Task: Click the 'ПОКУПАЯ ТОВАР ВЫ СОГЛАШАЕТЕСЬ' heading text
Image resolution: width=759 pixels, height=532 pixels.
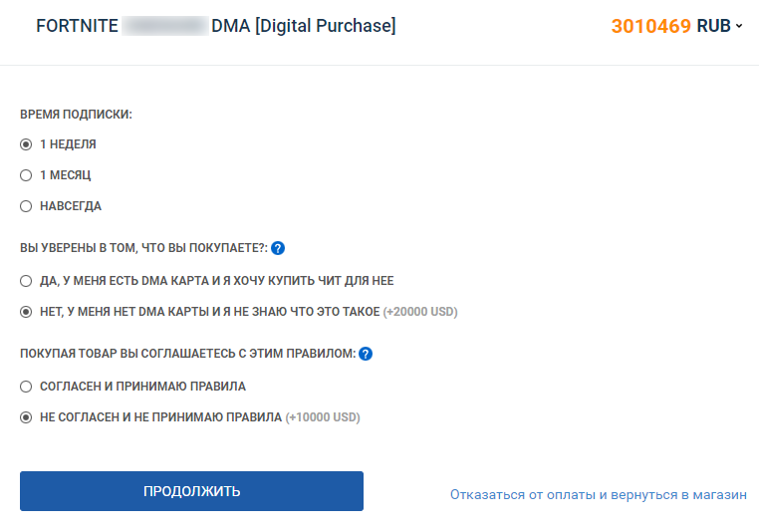Action: [x=187, y=354]
